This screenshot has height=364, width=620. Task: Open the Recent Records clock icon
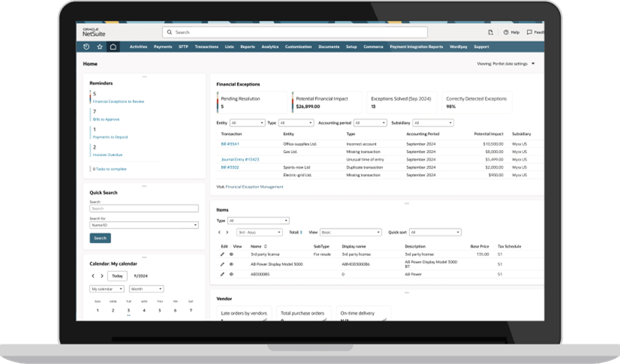[x=86, y=47]
